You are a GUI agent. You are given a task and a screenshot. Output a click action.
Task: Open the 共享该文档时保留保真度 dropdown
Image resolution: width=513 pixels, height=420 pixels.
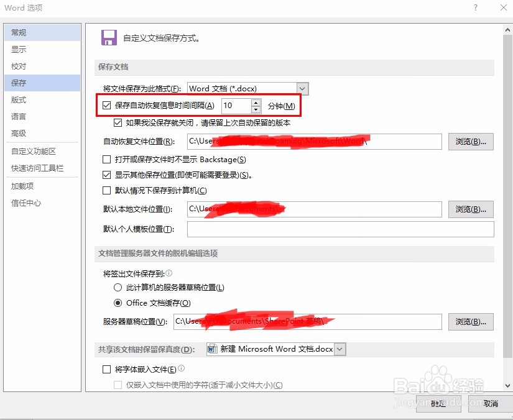coord(340,349)
